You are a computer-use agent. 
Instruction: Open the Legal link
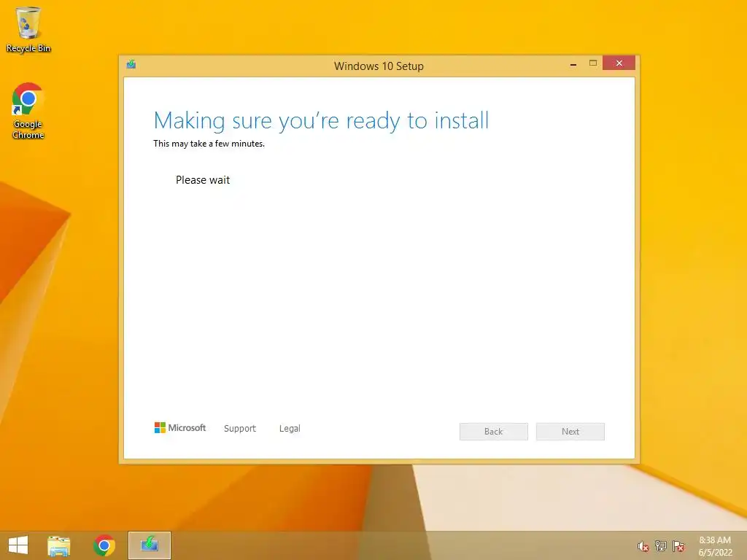290,428
